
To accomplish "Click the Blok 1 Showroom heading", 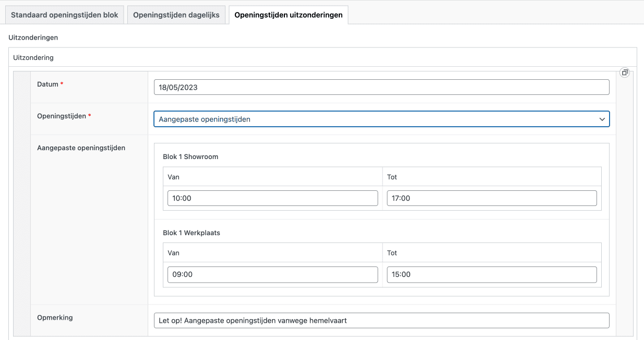I will [190, 156].
